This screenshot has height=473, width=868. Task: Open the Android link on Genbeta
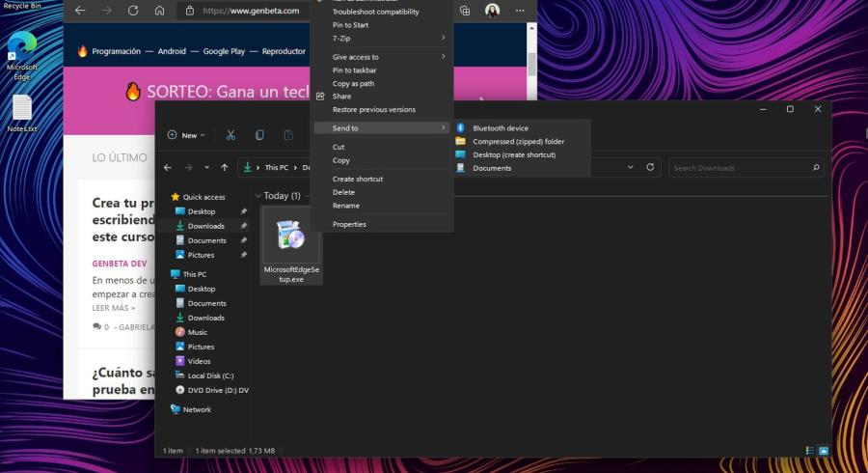tap(172, 51)
